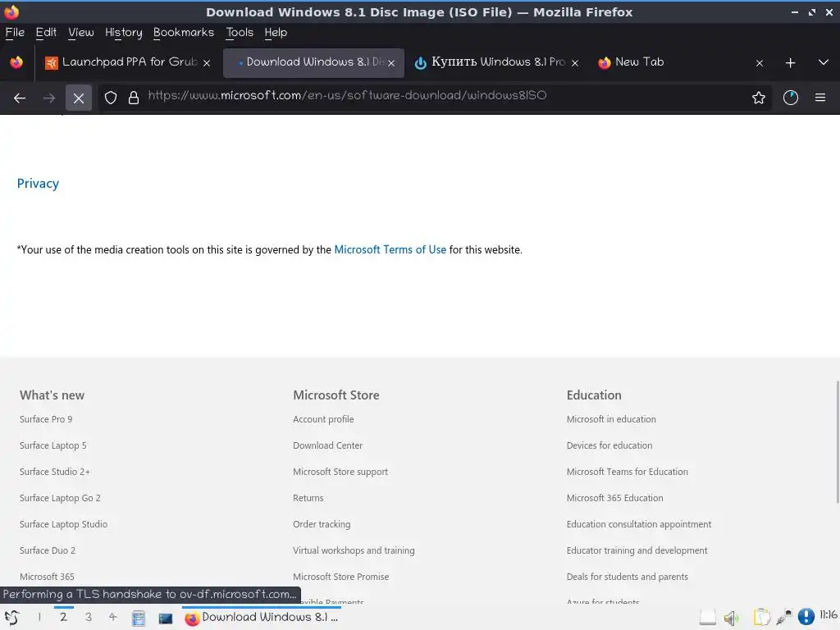Open the Account profile link
Viewport: 840px width, 630px height.
pyautogui.click(x=323, y=419)
